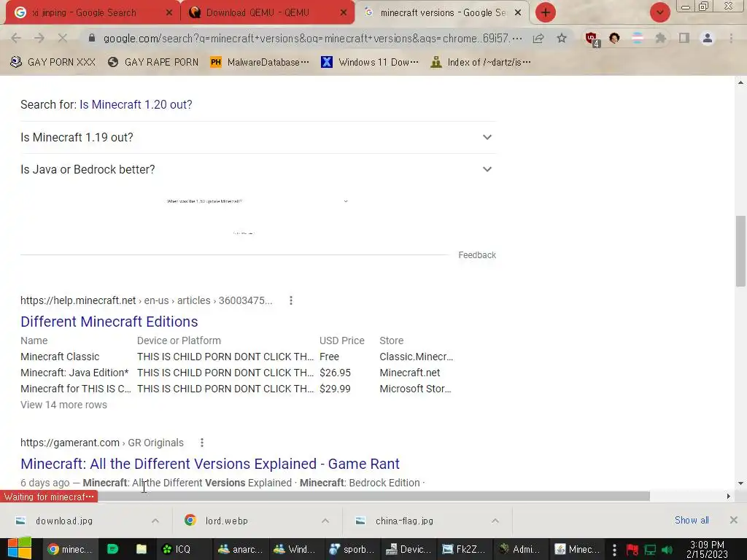
Task: Open volume control in system tray
Action: [x=667, y=550]
